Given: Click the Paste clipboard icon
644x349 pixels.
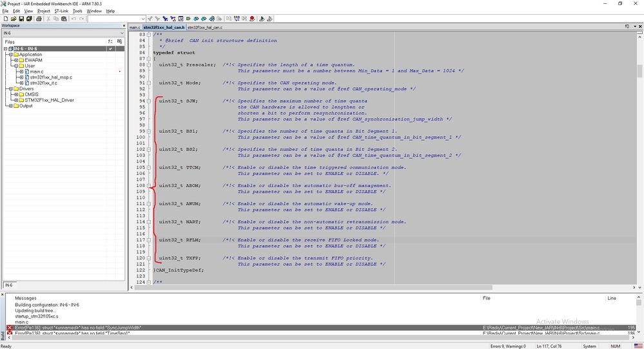Looking at the screenshot, I should (x=64, y=19).
